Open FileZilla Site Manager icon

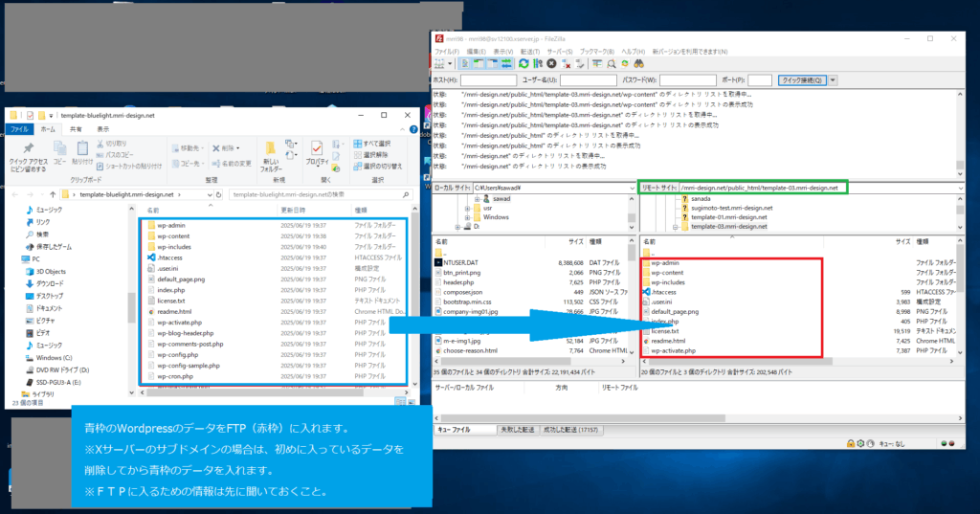[440, 63]
